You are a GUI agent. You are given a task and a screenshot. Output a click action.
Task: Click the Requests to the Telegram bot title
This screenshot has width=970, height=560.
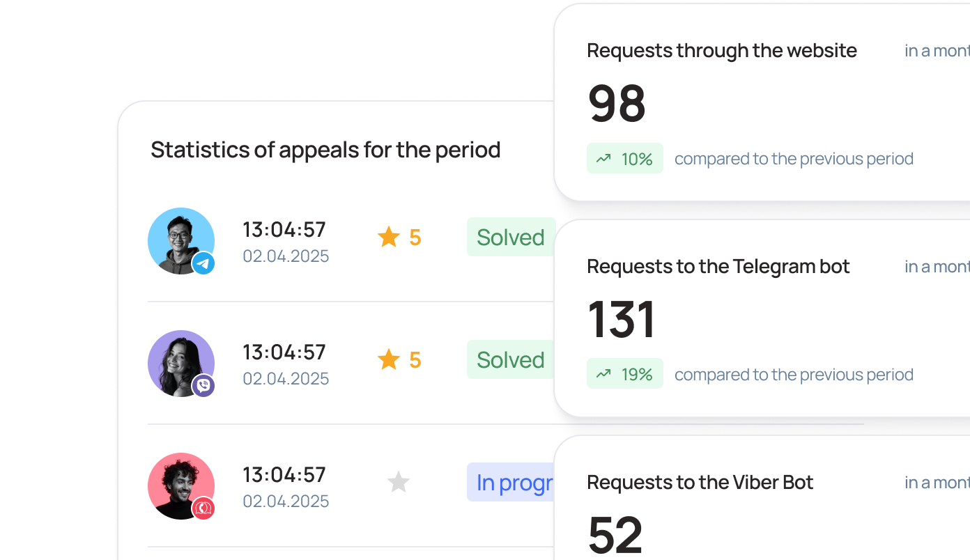tap(718, 267)
